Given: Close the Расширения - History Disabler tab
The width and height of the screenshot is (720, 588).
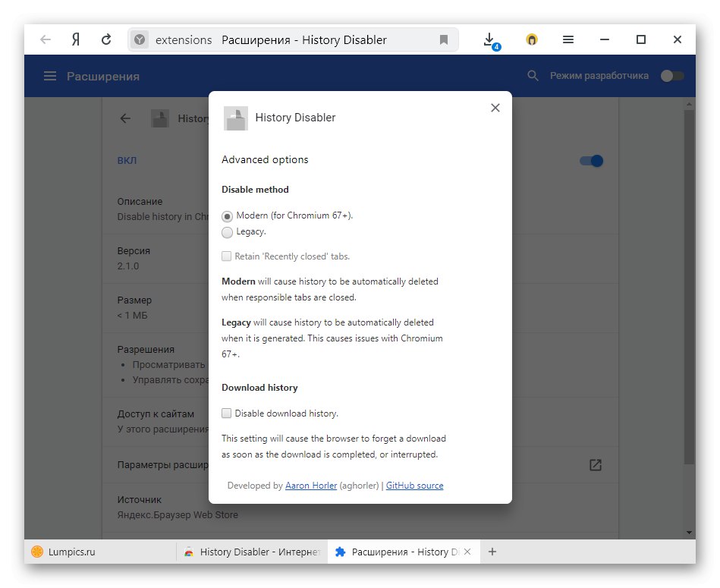Looking at the screenshot, I should 467,552.
